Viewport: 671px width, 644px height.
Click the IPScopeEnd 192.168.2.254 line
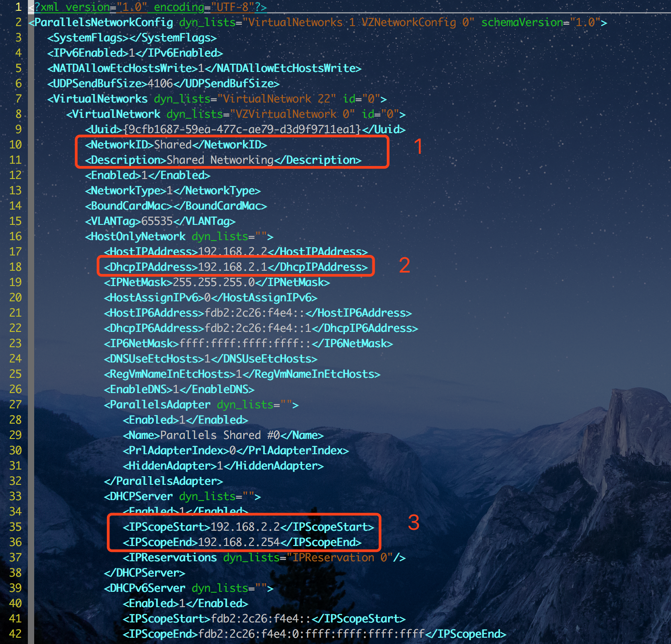pyautogui.click(x=242, y=542)
